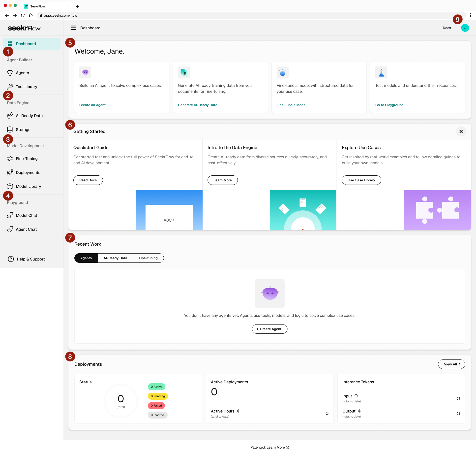Open the Docs menu item
The width and height of the screenshot is (476, 455).
[x=447, y=28]
